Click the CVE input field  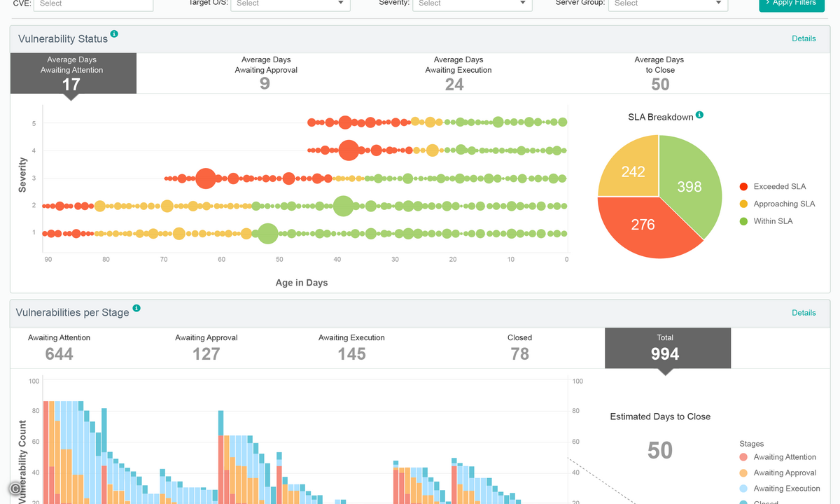click(94, 3)
